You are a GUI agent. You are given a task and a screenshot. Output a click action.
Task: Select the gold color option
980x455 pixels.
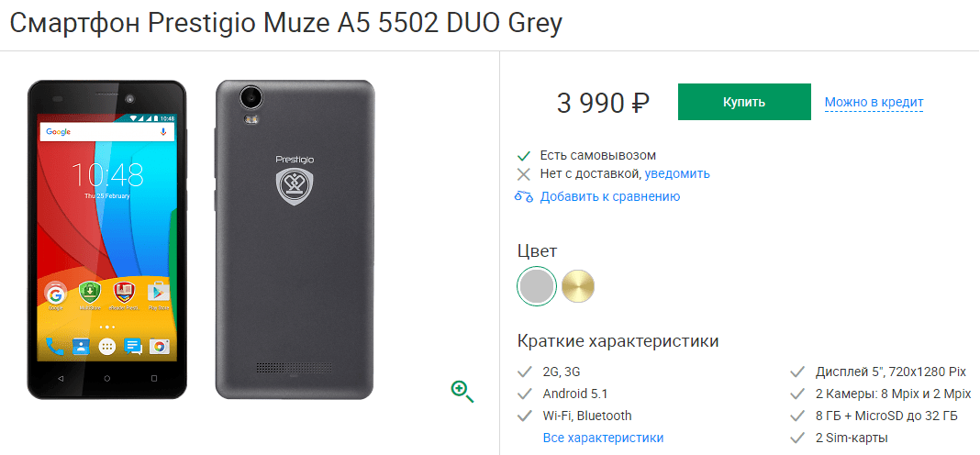(578, 286)
